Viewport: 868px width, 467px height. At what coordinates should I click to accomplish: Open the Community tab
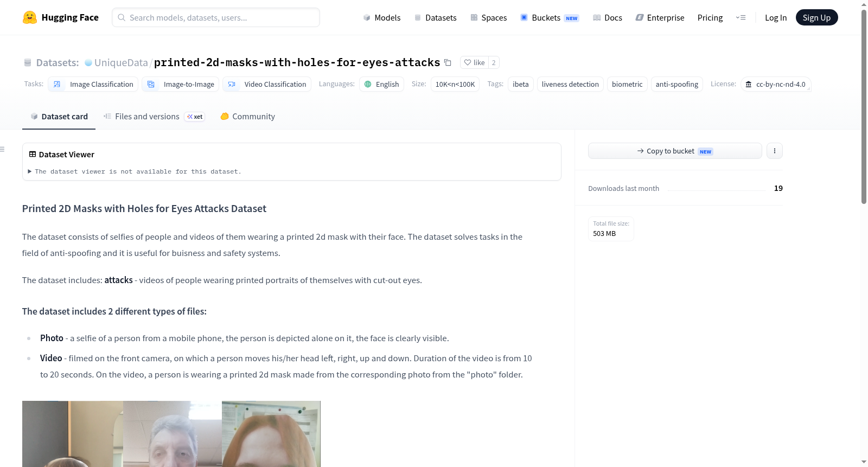pos(247,116)
